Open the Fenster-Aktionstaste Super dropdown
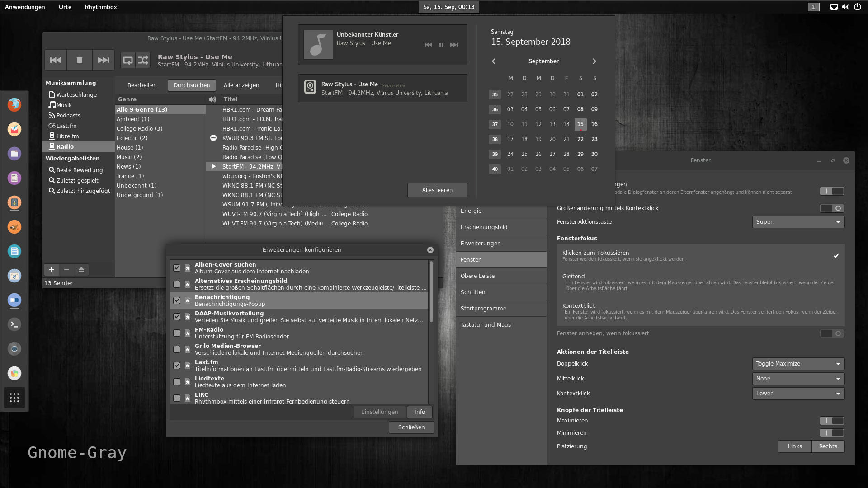 (x=798, y=222)
